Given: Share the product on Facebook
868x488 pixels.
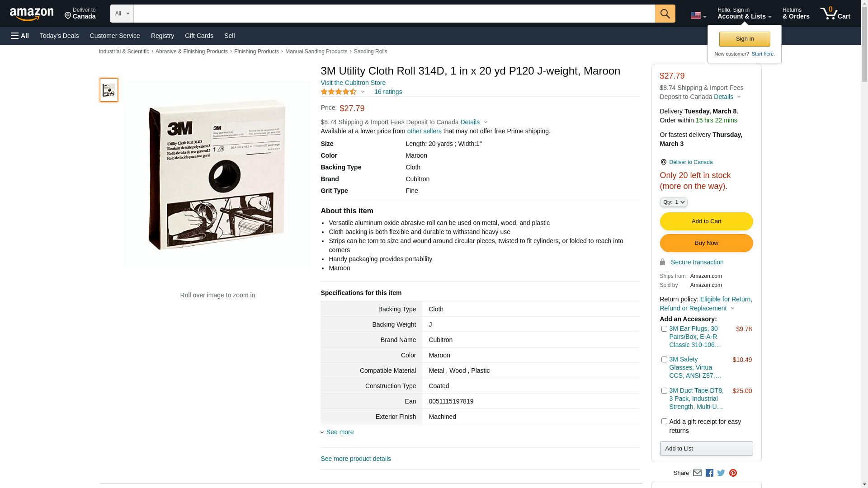Looking at the screenshot, I should [709, 473].
